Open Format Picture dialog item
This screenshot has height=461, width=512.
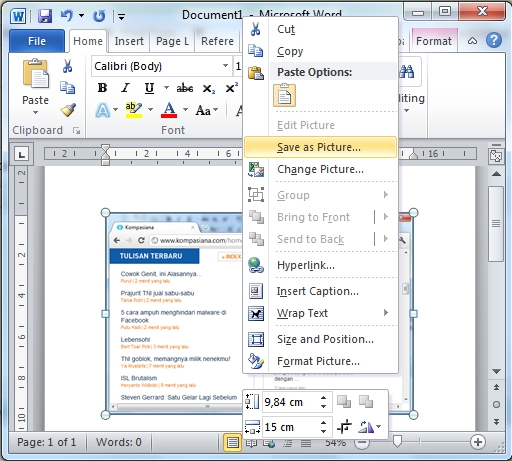click(321, 361)
